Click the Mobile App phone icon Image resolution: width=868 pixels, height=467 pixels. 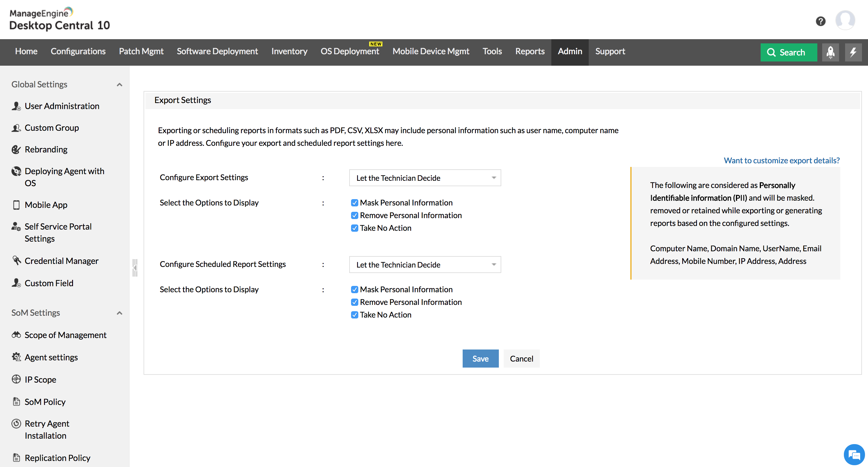[16, 205]
